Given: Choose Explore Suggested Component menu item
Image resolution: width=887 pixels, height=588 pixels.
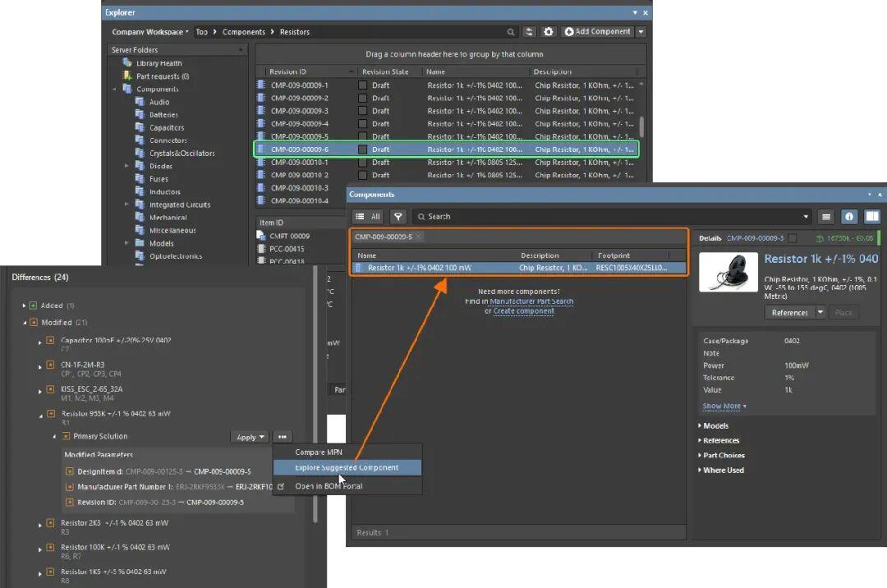Looking at the screenshot, I should 347,467.
